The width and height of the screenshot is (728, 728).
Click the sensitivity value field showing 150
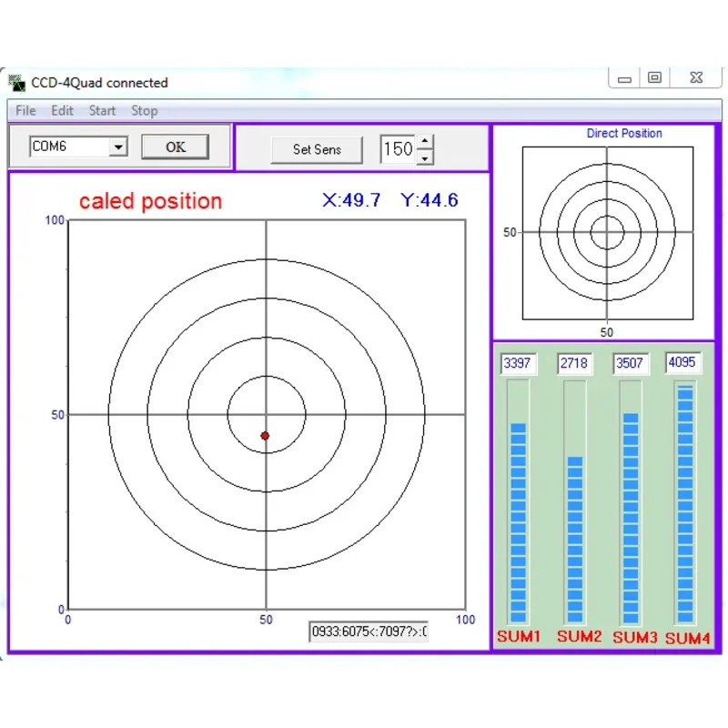click(x=397, y=149)
